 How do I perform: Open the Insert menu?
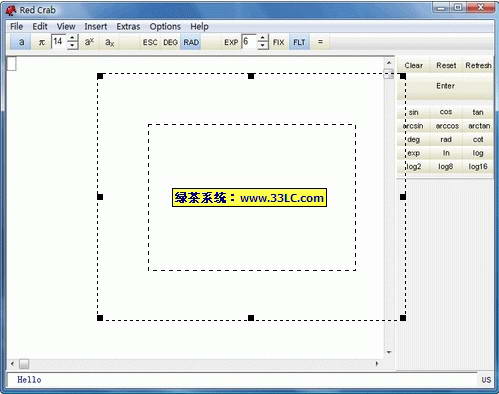(x=96, y=26)
